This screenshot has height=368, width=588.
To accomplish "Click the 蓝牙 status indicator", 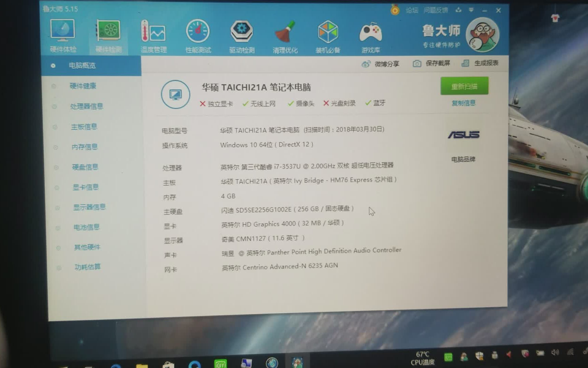I will tap(375, 103).
